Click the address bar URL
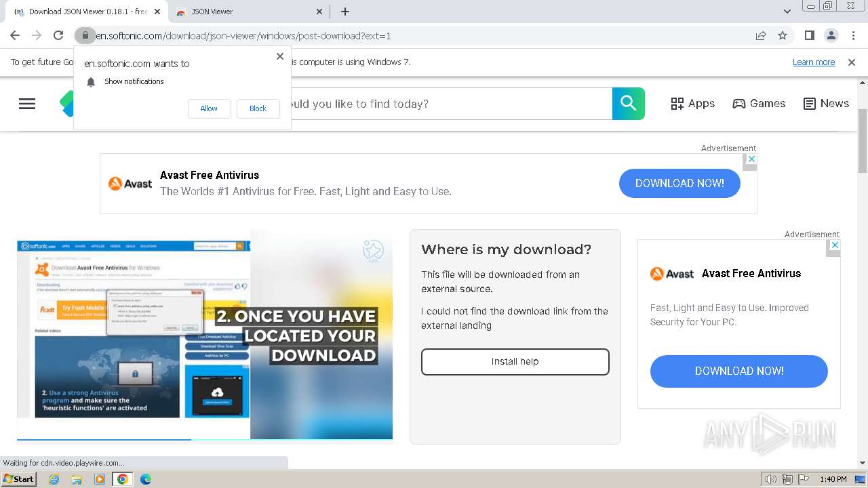Screen dimensions: 868x488 pos(243,36)
